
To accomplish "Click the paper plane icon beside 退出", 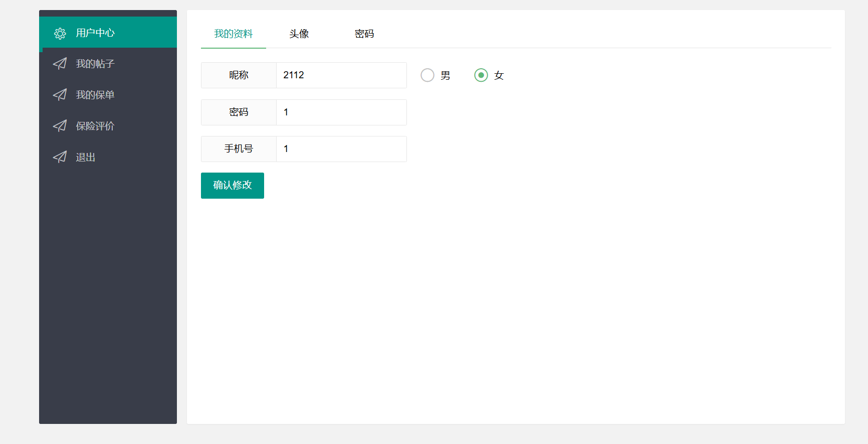I will [60, 157].
